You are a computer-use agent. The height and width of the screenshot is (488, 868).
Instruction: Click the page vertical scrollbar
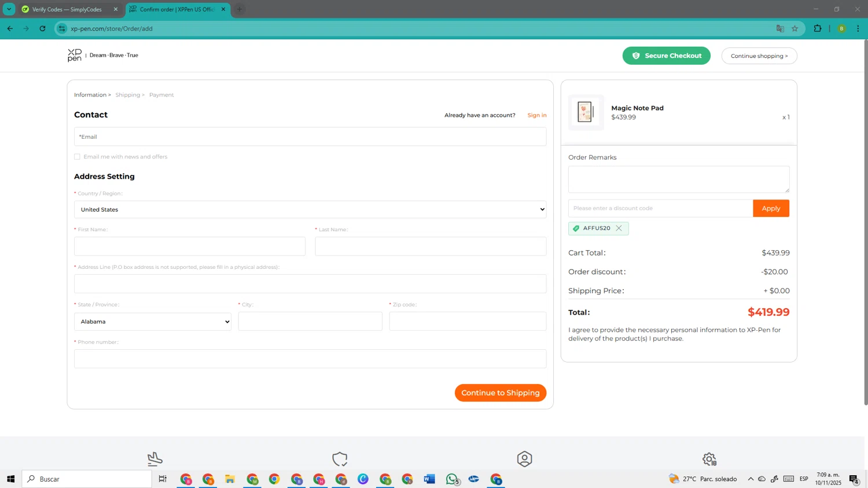coord(866,222)
